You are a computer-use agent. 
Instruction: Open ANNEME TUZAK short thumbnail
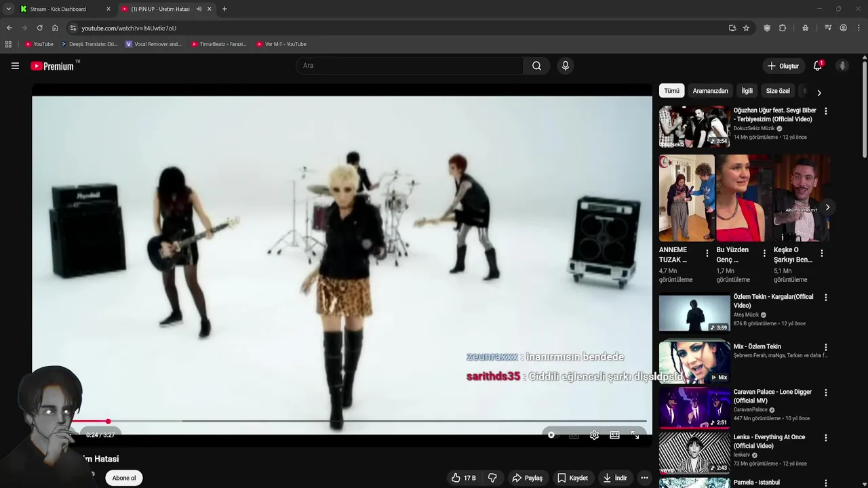click(687, 198)
